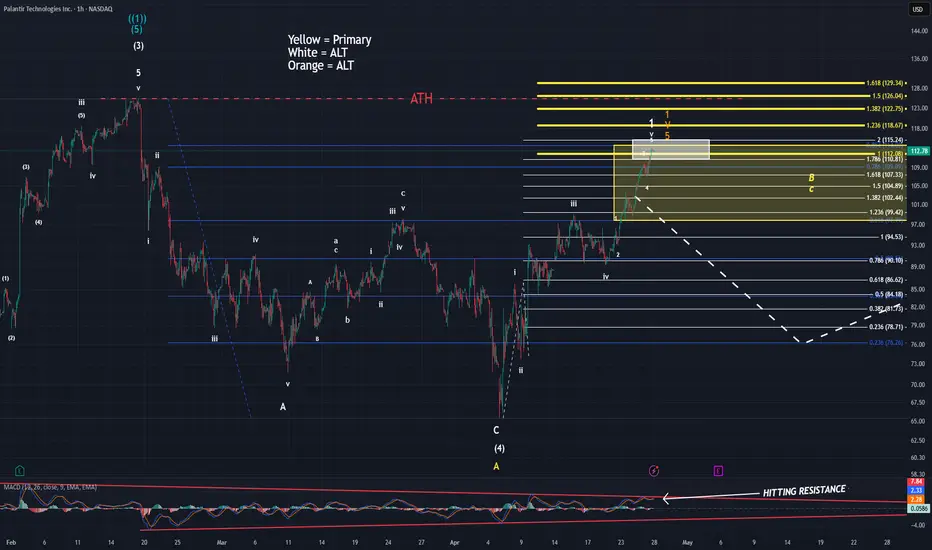Image resolution: width=932 pixels, height=550 pixels.
Task: Select the MACD indicator legend label
Action: [50, 487]
